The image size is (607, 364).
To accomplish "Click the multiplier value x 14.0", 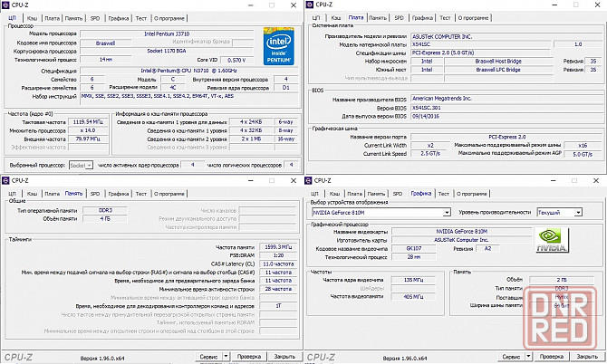I will click(x=88, y=130).
